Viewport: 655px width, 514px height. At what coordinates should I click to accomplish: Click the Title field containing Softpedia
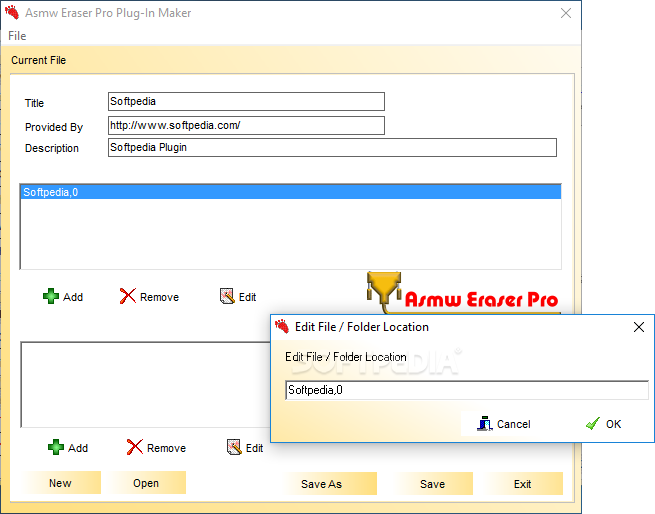(x=246, y=102)
